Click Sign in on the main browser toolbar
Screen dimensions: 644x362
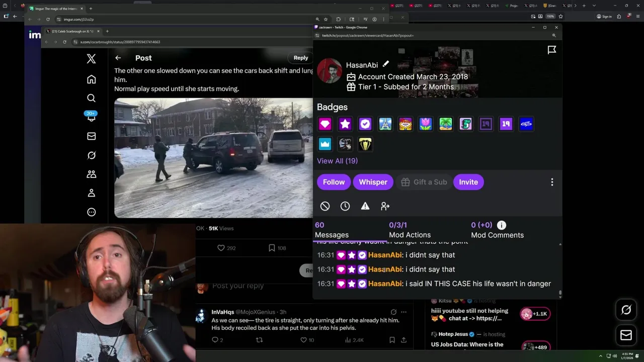tap(604, 16)
